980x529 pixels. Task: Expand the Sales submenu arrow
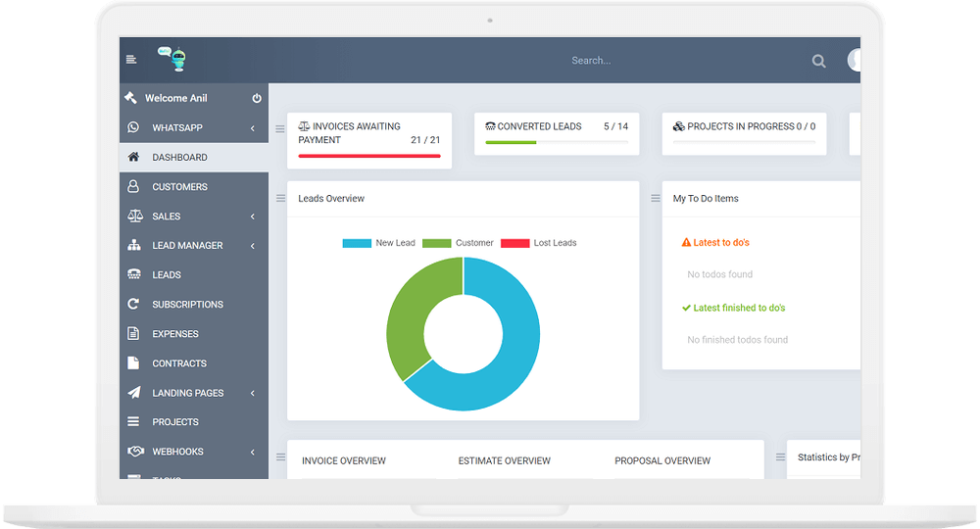point(252,216)
